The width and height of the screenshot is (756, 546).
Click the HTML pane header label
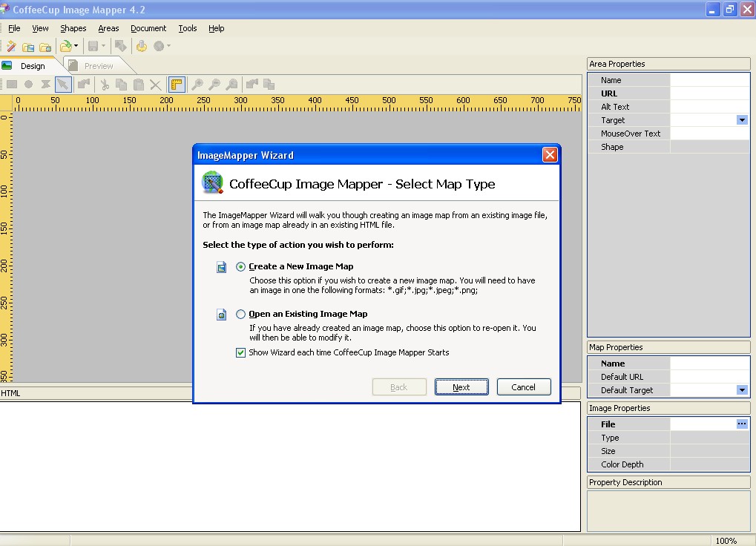[10, 393]
